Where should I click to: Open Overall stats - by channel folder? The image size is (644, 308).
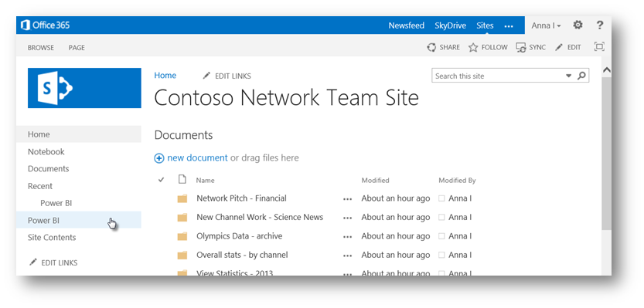(242, 255)
